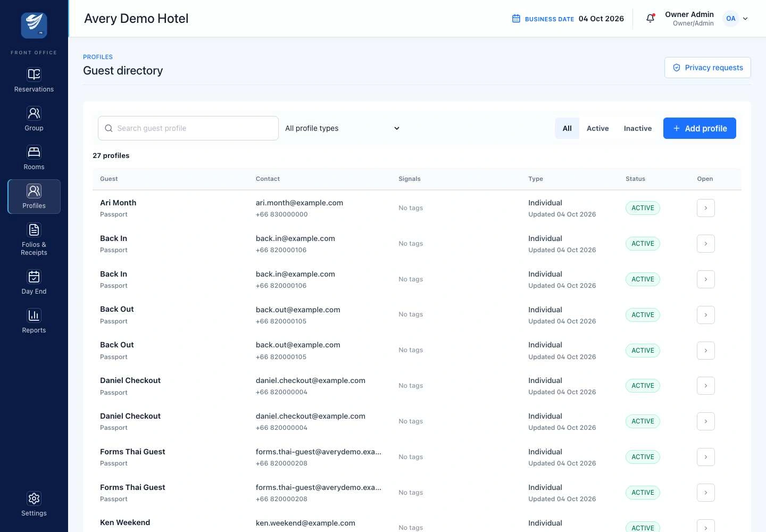
Task: Open Privacy requests
Action: [707, 68]
